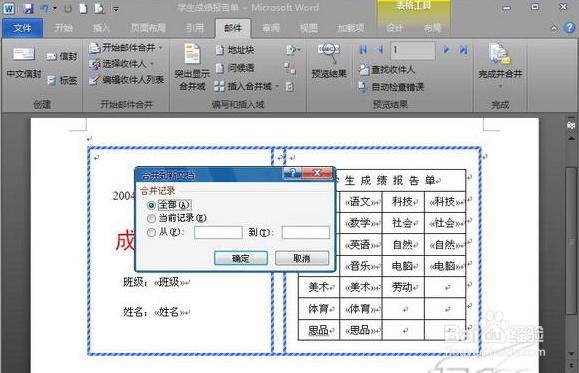Switch to the 加载项 tab
Image resolution: width=579 pixels, height=373 pixels.
click(x=351, y=28)
